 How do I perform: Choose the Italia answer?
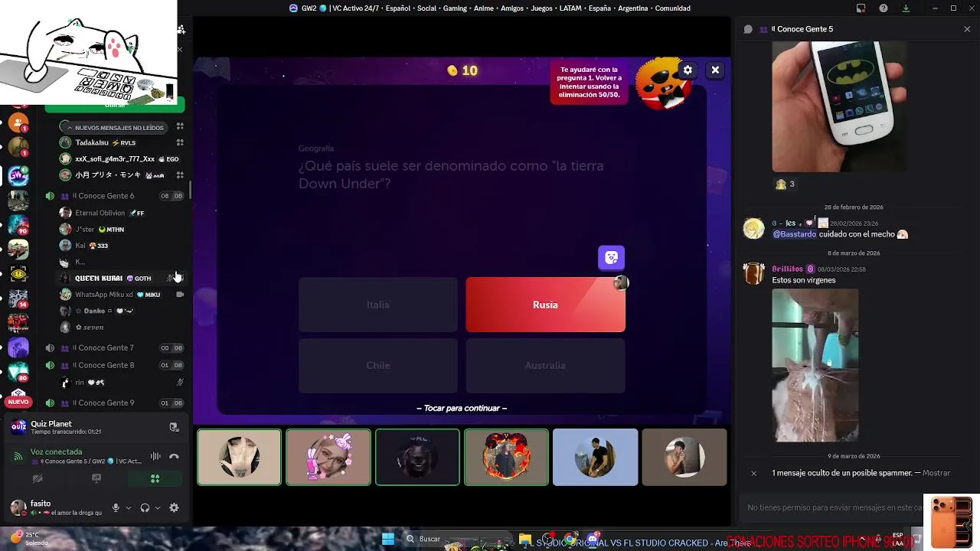(377, 305)
